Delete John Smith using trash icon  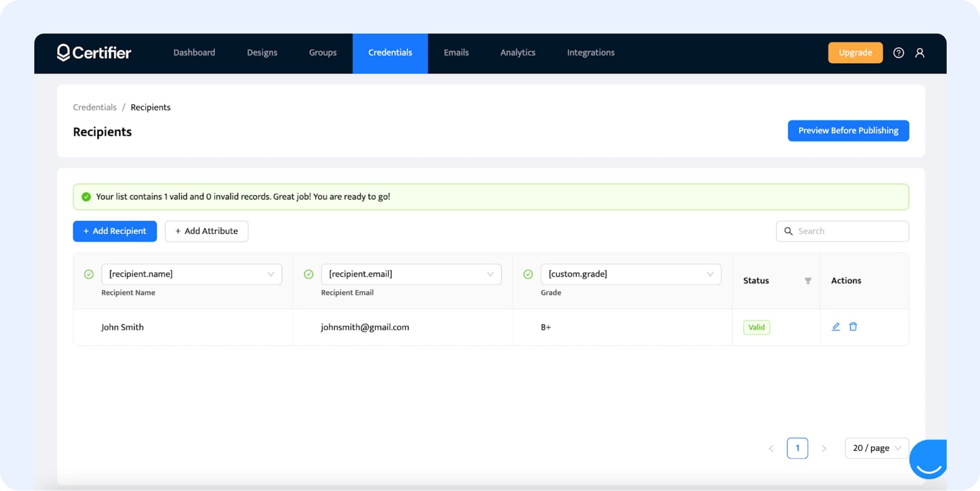coord(853,326)
